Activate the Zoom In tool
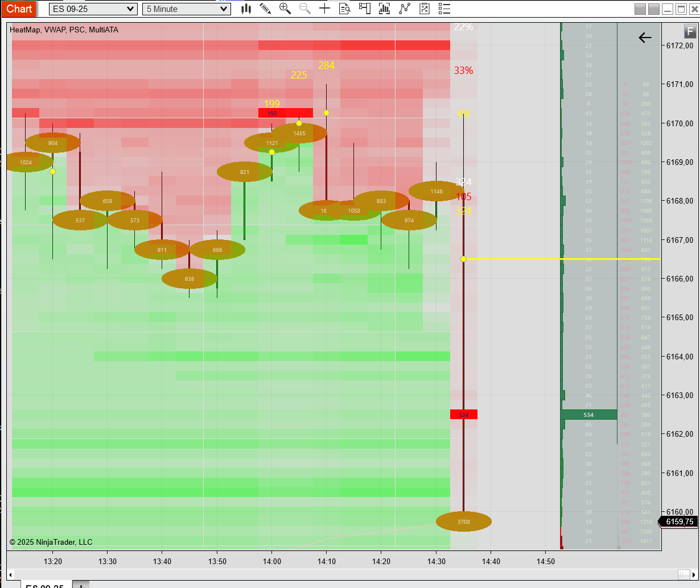Viewport: 700px width, 588px height. click(285, 9)
